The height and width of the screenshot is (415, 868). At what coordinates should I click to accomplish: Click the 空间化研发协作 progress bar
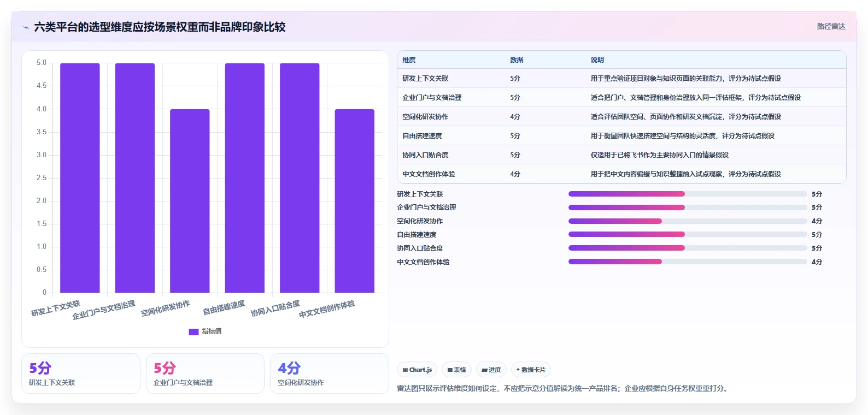point(688,221)
